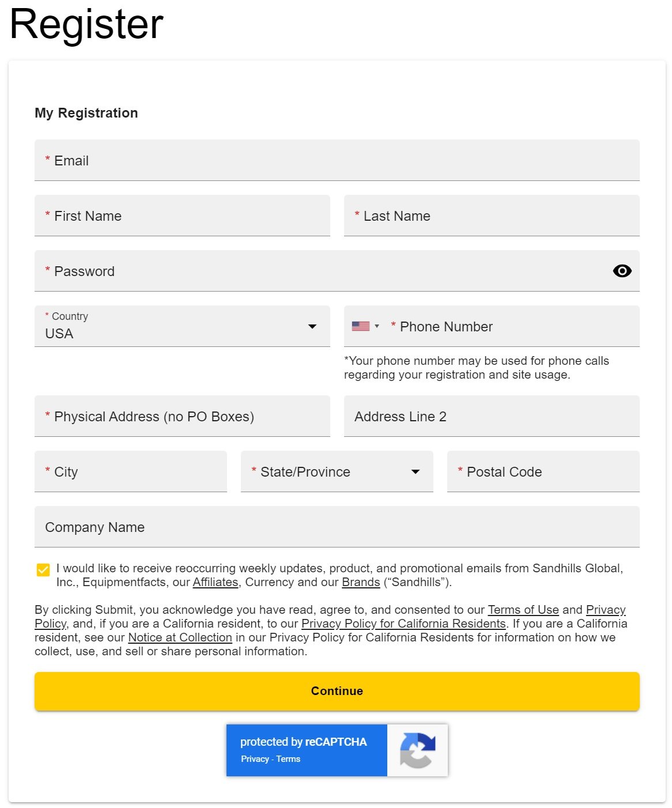
Task: Click the Privacy Policy for California Residents link
Action: [x=402, y=623]
